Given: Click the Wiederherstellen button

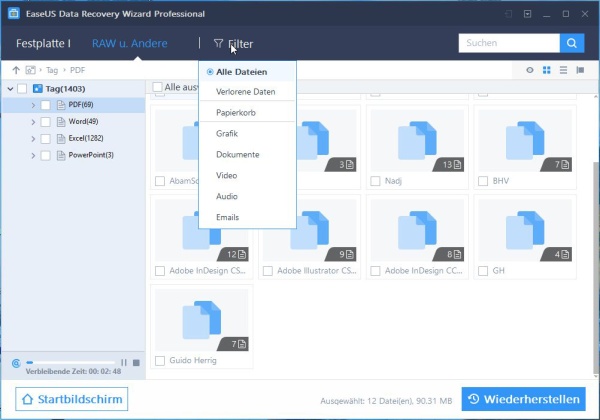Looking at the screenshot, I should (523, 399).
